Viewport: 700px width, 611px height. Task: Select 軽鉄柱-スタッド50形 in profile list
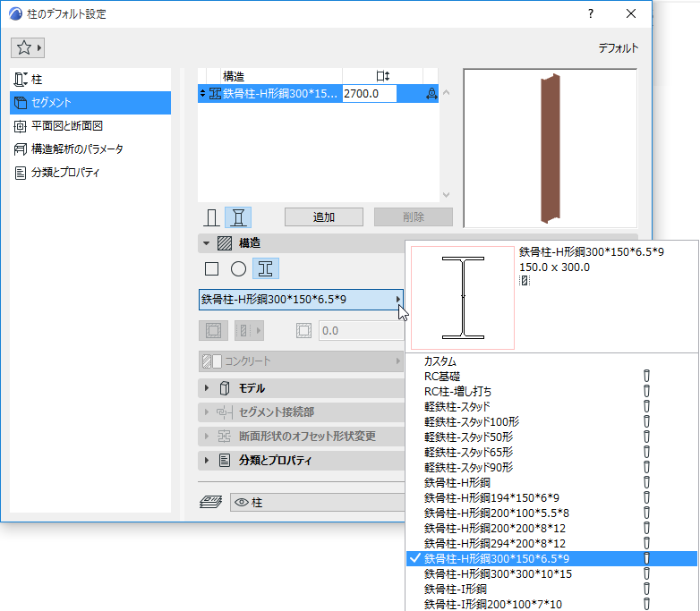point(551,437)
